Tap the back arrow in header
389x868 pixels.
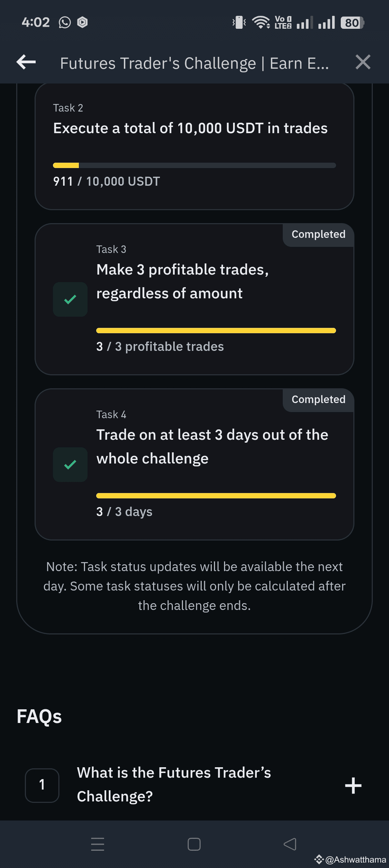[x=26, y=62]
